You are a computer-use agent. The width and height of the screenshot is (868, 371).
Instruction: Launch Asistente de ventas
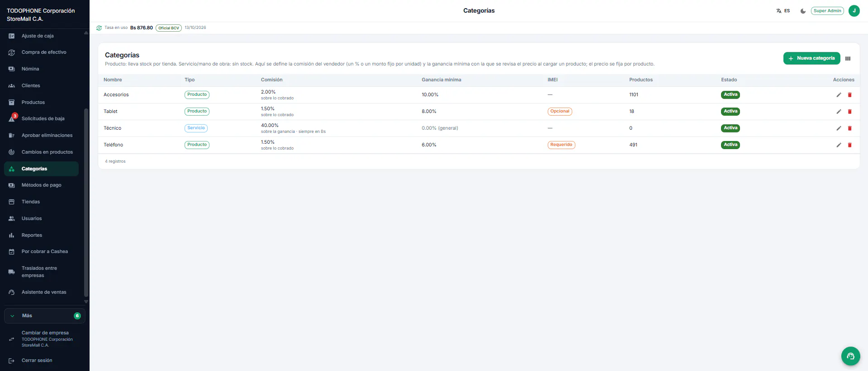click(x=42, y=292)
